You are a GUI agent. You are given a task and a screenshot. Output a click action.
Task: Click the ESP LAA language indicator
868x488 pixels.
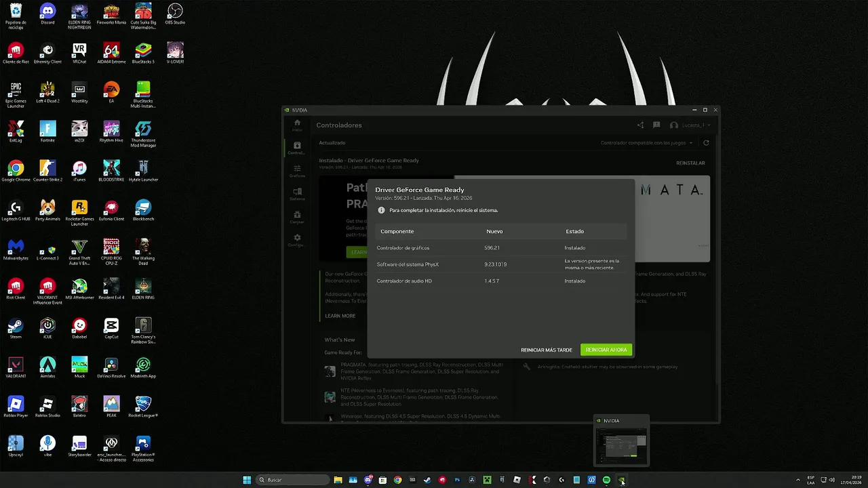(811, 480)
